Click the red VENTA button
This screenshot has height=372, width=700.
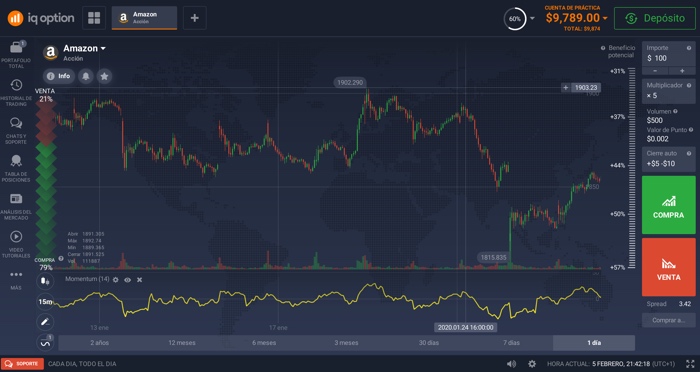pyautogui.click(x=668, y=267)
